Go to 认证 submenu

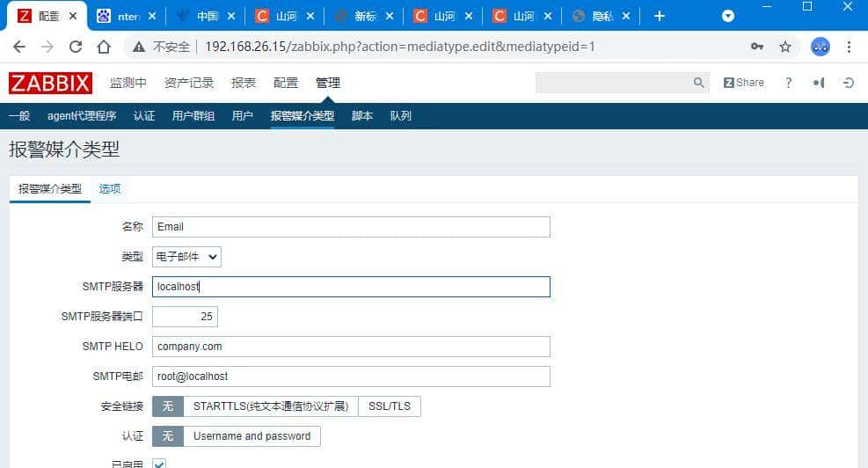[x=144, y=116]
